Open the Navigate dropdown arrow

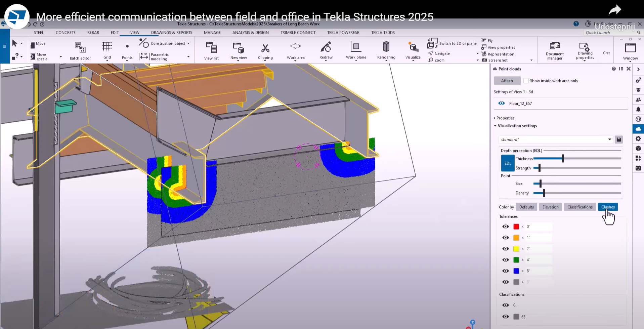coord(478,53)
